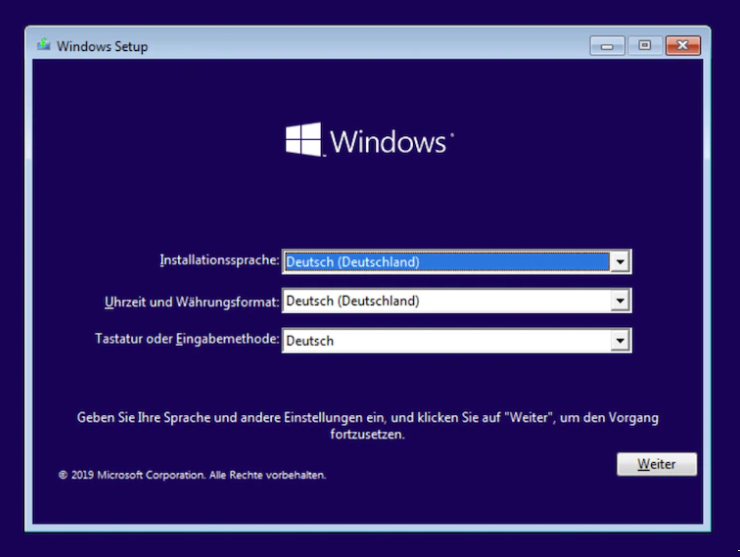The width and height of the screenshot is (740, 557).
Task: Click the Installationssprache label
Action: 219,260
